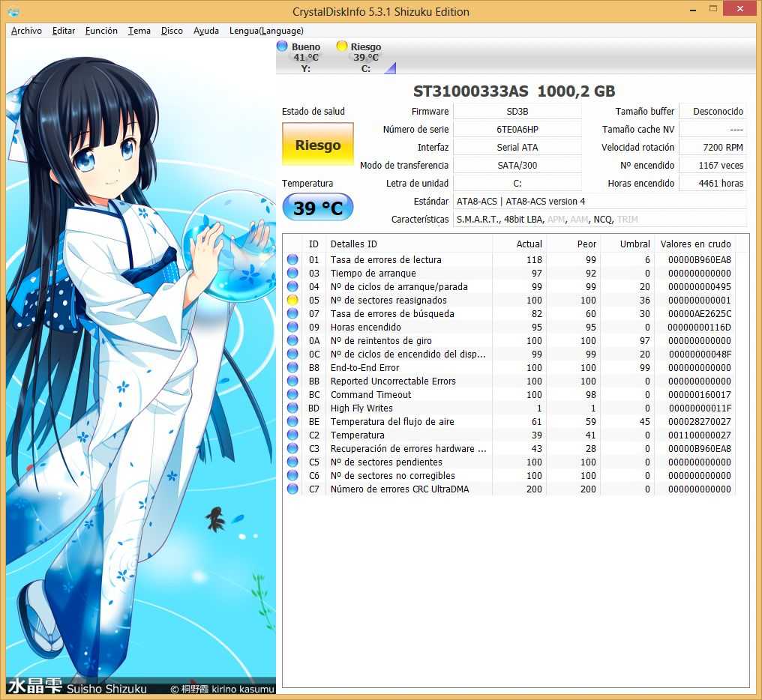
Task: Click the text Número de errores CRC UltraDMA
Action: pos(400,489)
